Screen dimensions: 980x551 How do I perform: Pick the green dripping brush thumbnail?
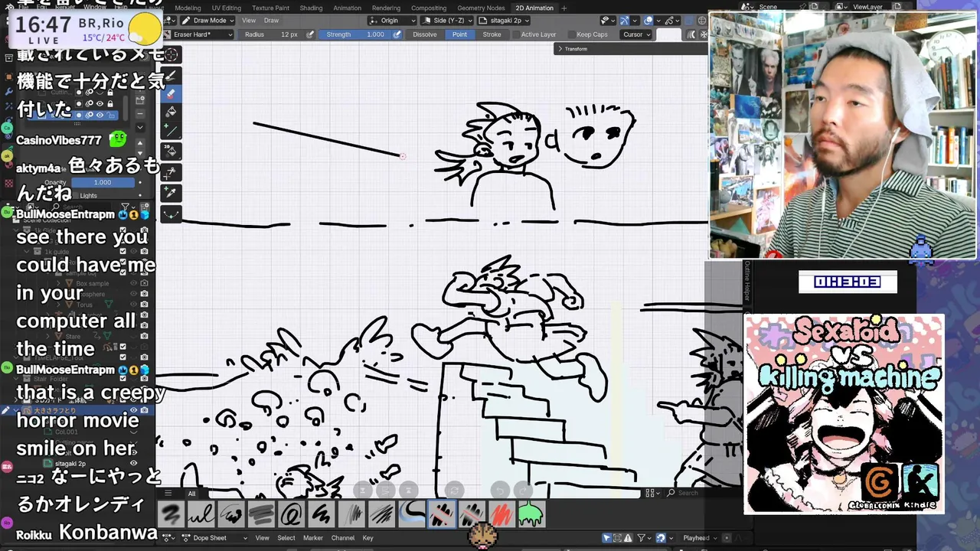(x=531, y=514)
